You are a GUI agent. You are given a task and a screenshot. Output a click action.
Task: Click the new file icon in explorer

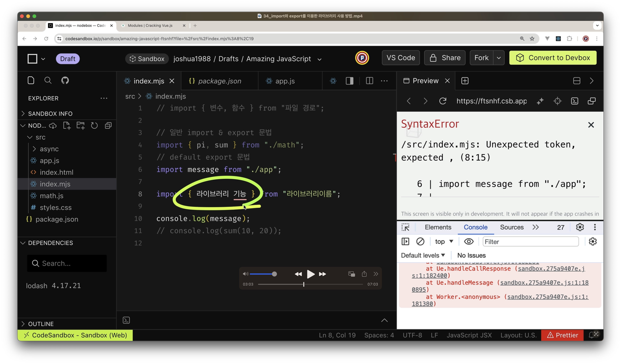[67, 126]
